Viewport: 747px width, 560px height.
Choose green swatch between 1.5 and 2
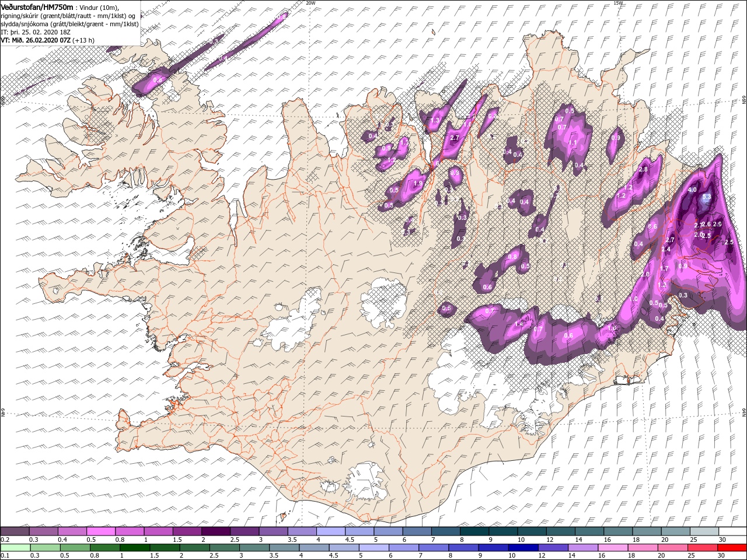(x=164, y=548)
